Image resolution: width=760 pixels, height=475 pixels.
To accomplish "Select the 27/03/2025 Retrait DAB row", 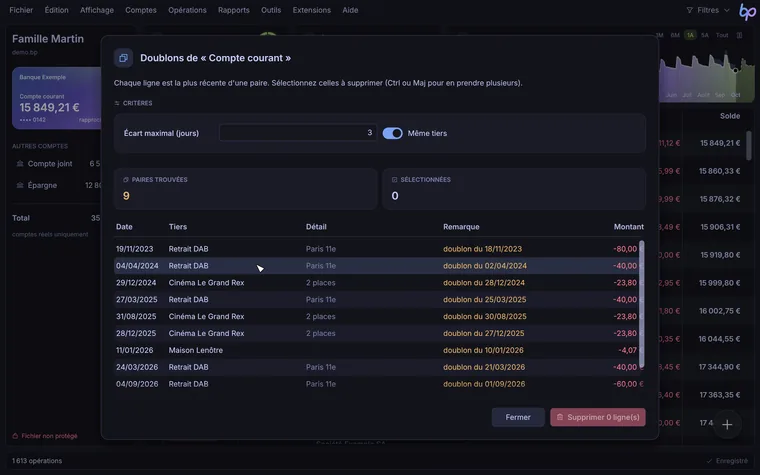I will (379, 300).
